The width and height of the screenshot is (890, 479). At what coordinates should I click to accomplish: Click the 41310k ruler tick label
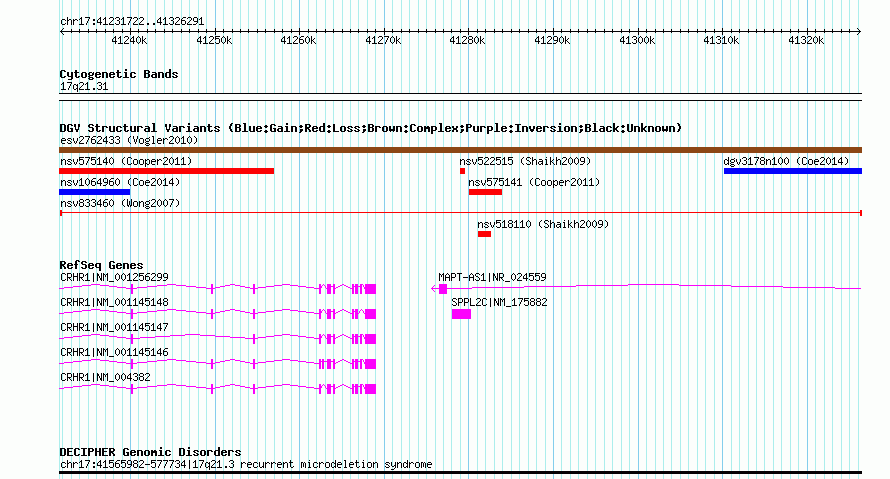721,40
